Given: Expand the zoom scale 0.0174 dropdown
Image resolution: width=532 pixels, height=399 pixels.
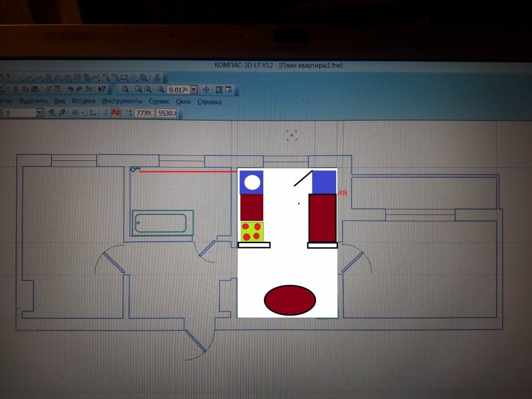Looking at the screenshot, I should pos(194,89).
